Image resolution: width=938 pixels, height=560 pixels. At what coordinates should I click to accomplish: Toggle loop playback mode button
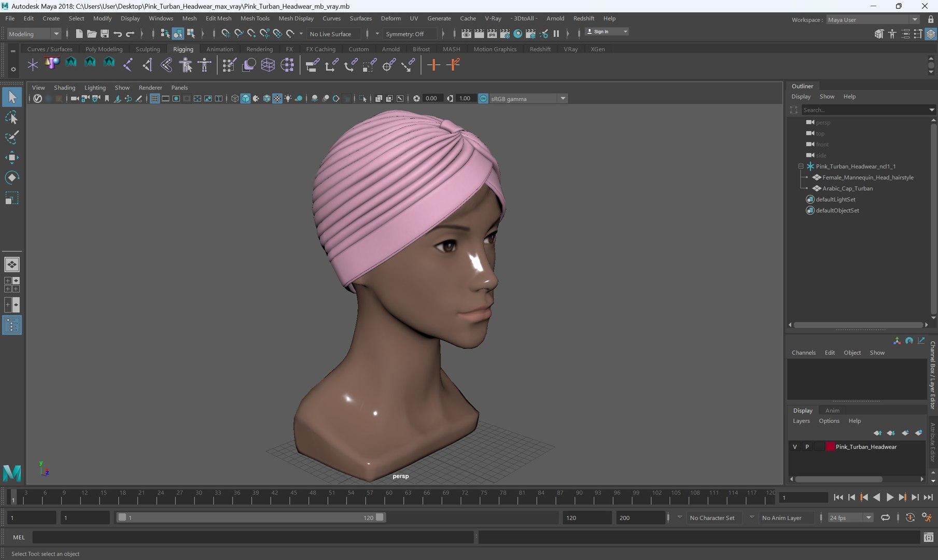(x=885, y=517)
